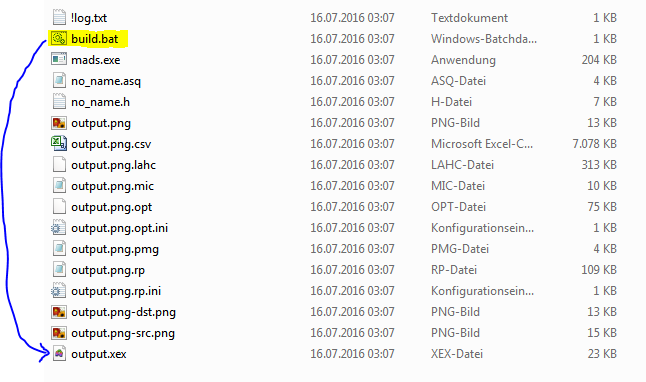Click the mads.exe application icon
This screenshot has height=382, width=646.
pos(59,59)
